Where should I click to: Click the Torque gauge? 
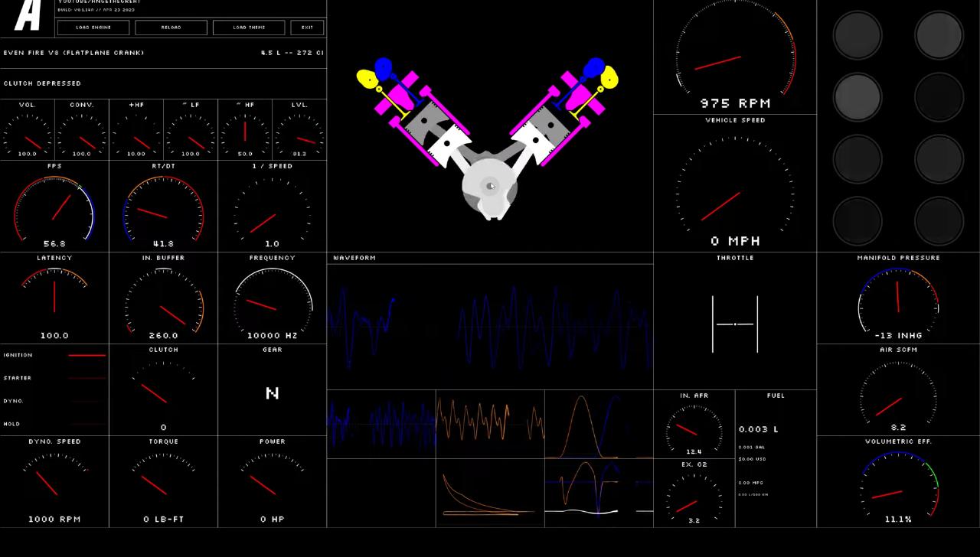coord(163,481)
